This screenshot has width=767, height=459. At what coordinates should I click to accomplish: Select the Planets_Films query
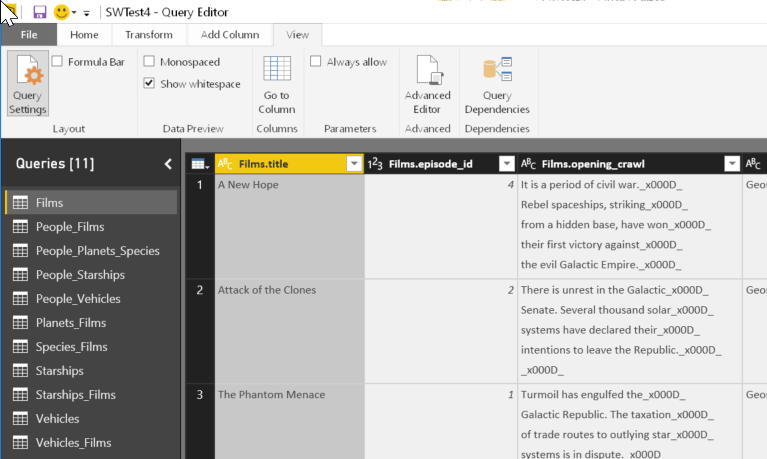click(91, 322)
